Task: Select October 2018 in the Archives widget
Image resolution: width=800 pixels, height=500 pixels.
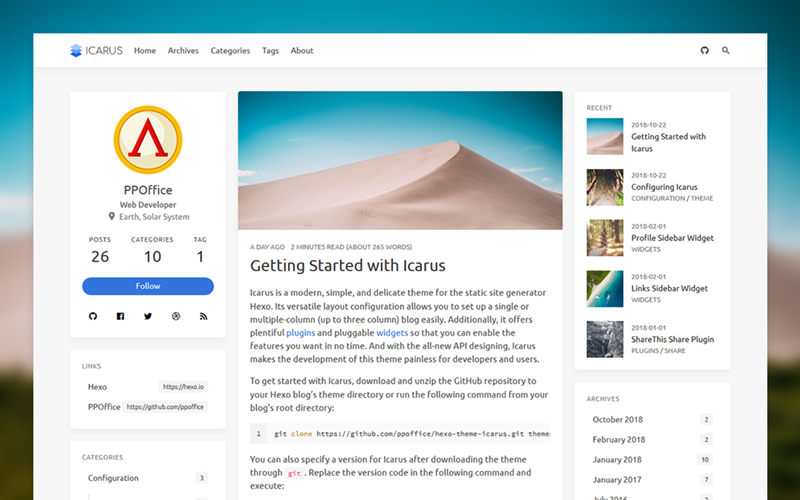Action: coord(617,420)
